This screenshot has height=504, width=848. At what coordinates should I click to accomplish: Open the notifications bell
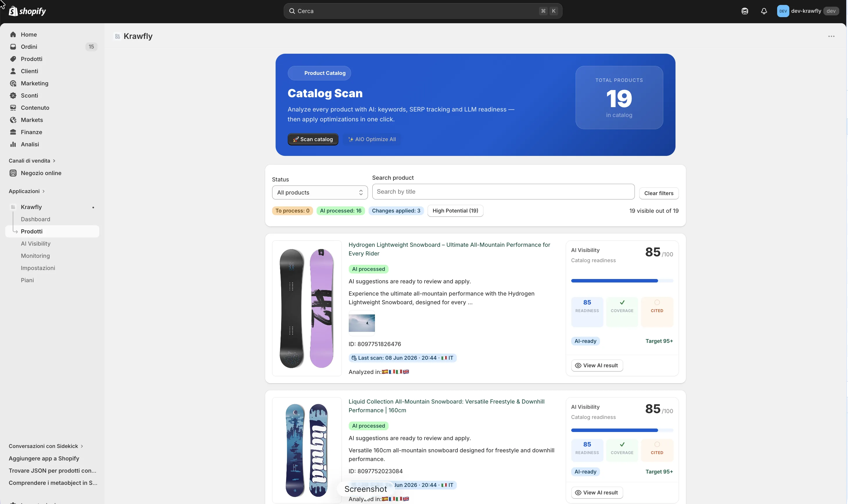point(764,11)
